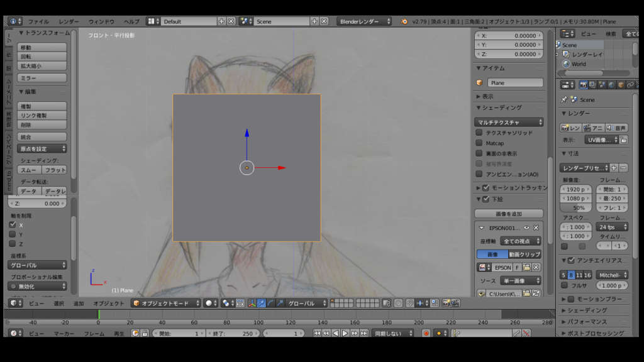Click the 画像を追加 button

[509, 214]
